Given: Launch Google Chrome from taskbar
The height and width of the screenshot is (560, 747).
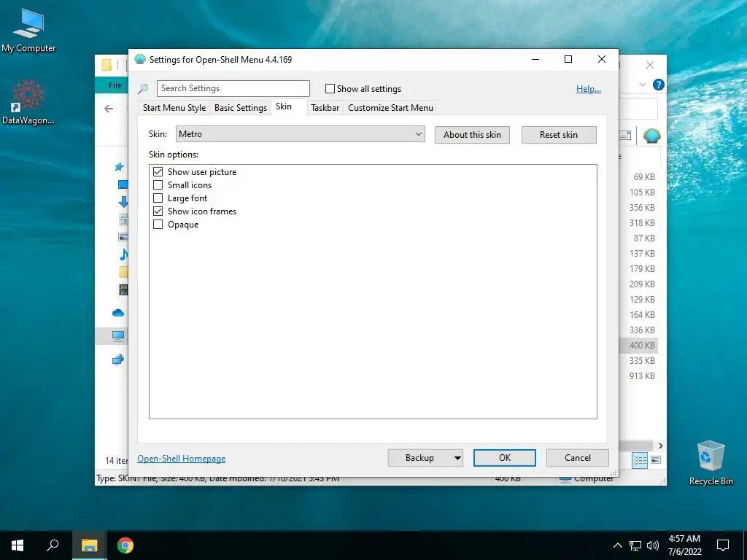Looking at the screenshot, I should tap(125, 545).
